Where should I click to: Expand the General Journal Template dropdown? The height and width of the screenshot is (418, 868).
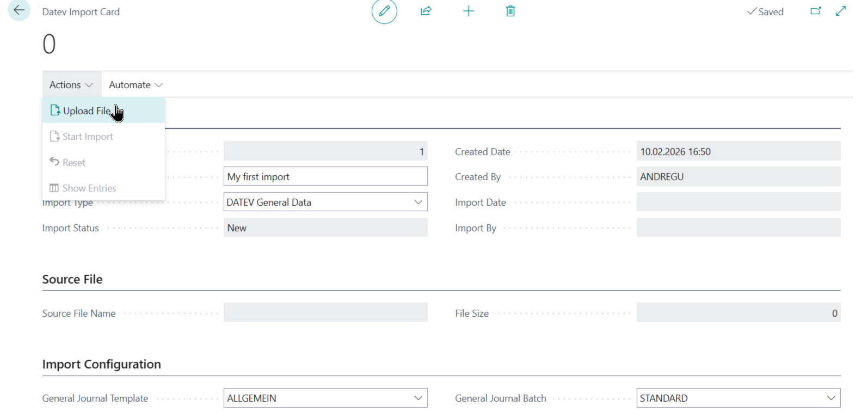coord(418,398)
